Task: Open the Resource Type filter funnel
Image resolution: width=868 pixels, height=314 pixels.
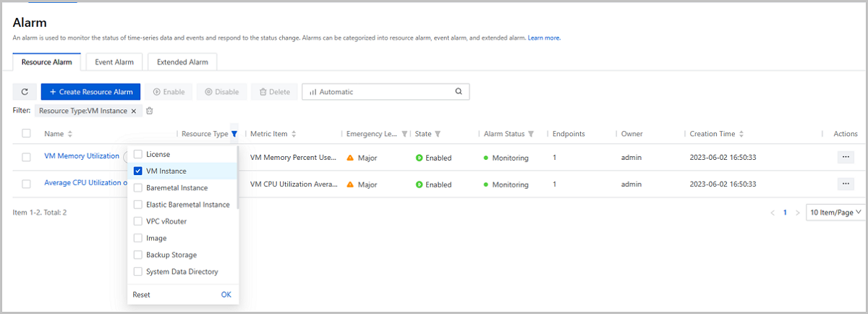Action: pyautogui.click(x=234, y=134)
